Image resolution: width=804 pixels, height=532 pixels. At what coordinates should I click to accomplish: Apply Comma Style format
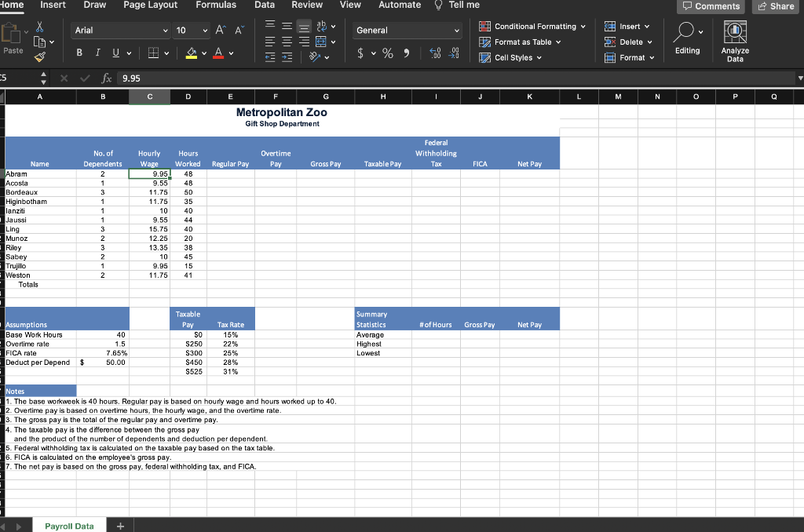point(407,53)
